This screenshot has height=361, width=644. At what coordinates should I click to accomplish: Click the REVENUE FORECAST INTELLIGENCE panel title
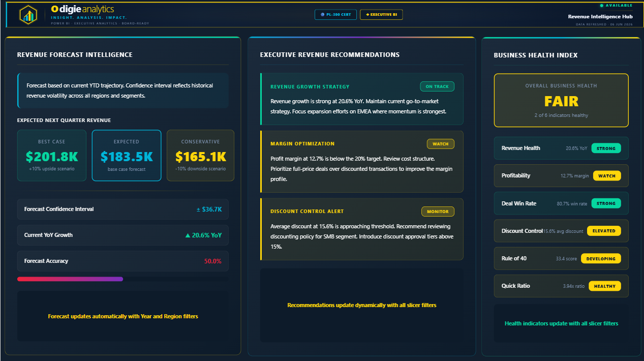coord(75,54)
